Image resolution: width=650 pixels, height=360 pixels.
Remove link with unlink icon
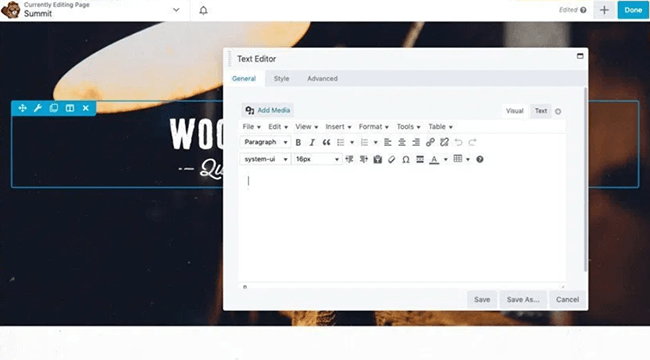444,142
